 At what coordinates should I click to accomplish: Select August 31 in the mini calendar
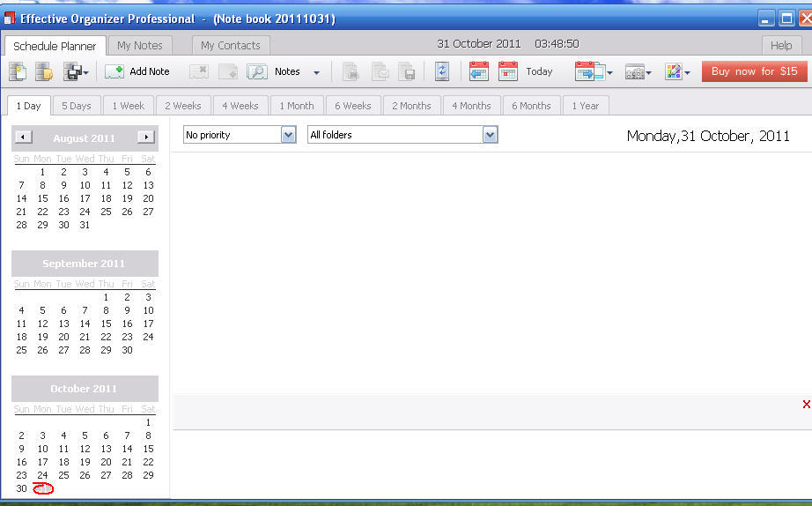85,225
